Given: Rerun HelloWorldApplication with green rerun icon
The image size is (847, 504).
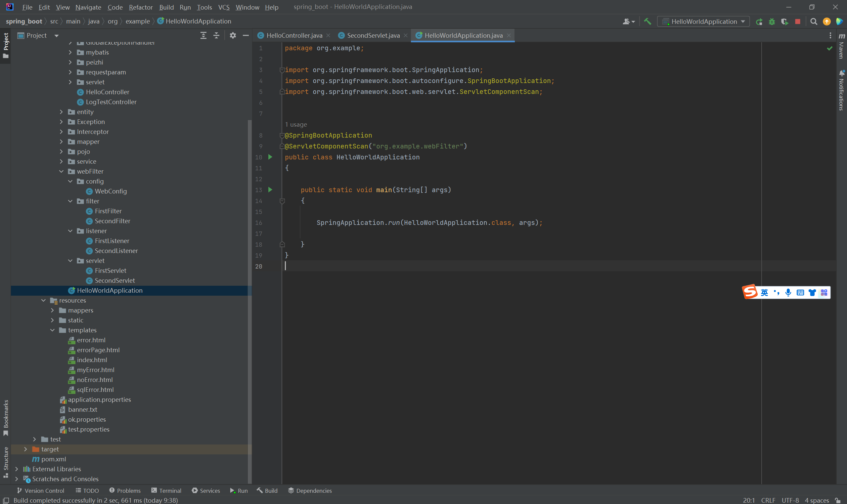Looking at the screenshot, I should coord(759,21).
